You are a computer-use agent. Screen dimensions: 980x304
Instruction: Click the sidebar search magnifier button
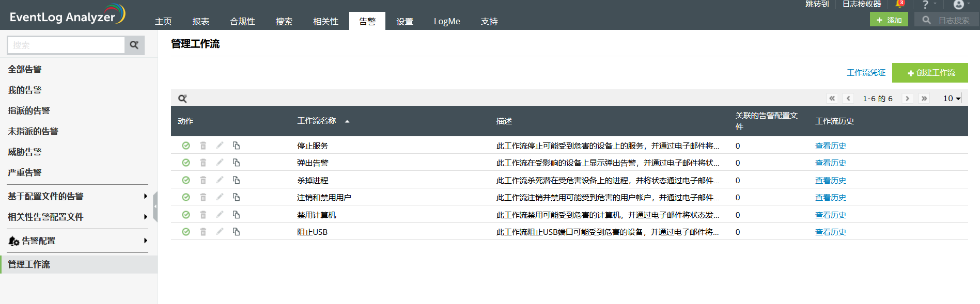tap(134, 45)
